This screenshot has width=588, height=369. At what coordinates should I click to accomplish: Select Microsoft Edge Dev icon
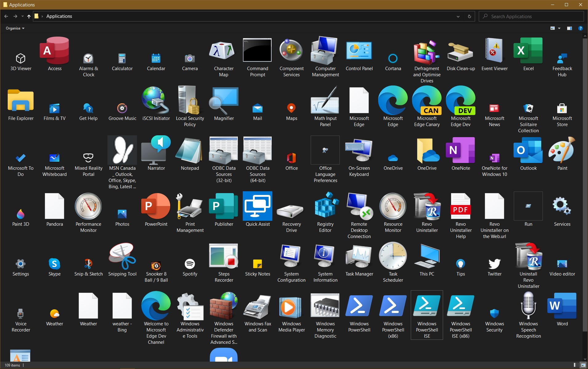[461, 100]
